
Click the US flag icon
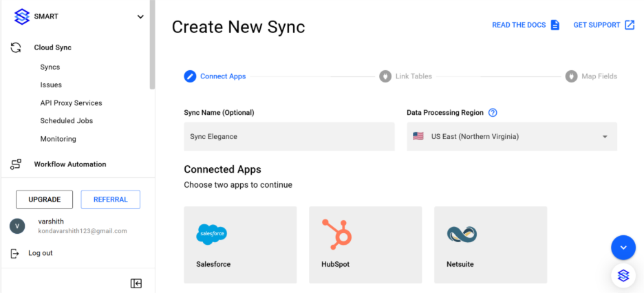pos(418,137)
